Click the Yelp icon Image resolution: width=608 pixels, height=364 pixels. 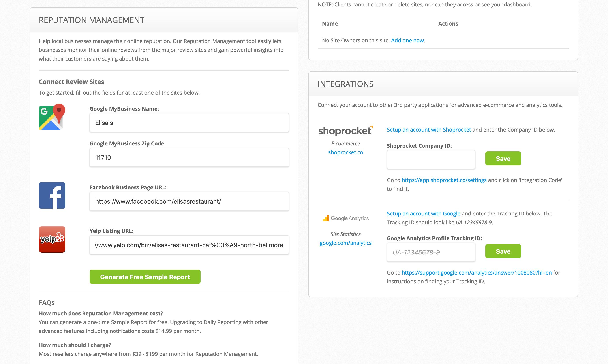click(x=52, y=239)
